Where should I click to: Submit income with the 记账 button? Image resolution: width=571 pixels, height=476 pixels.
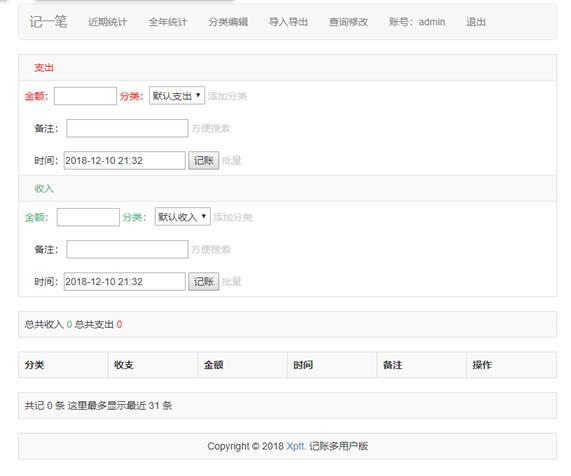[x=204, y=282]
